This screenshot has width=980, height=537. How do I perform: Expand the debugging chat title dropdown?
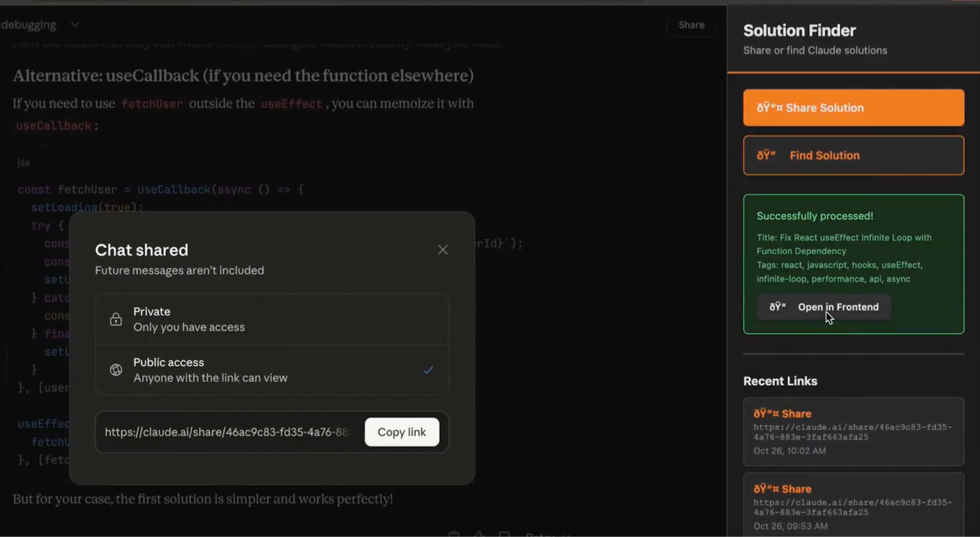coord(75,24)
